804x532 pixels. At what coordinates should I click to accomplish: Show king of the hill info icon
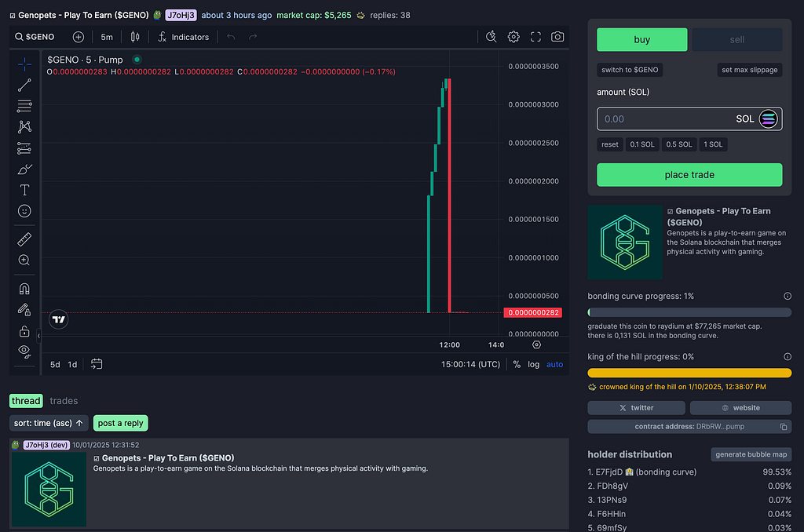[787, 357]
